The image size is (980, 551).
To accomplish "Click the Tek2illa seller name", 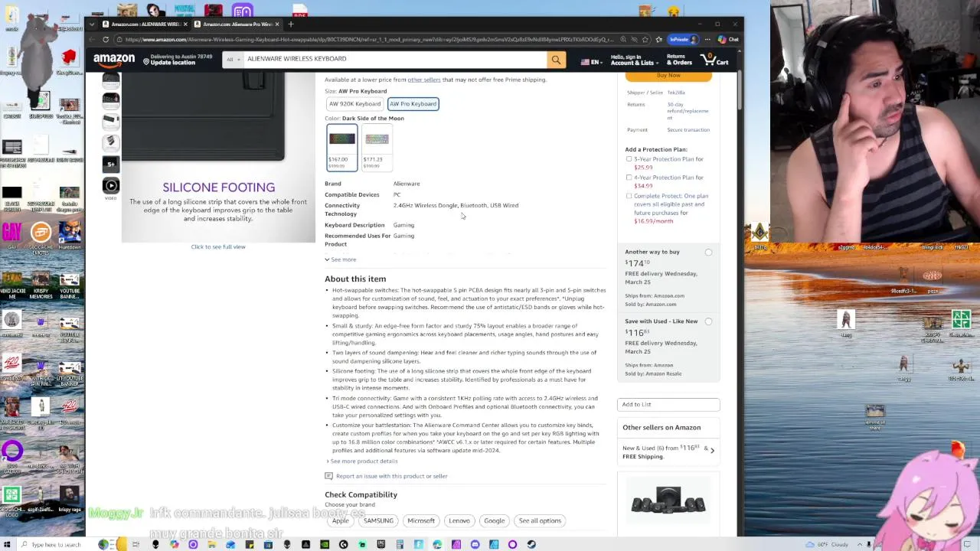I will 676,93.
